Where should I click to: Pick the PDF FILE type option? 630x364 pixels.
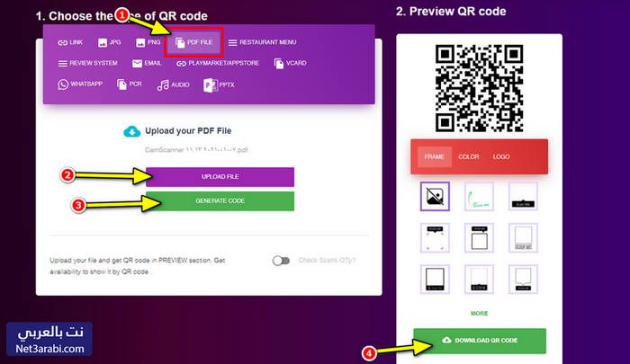pos(193,42)
